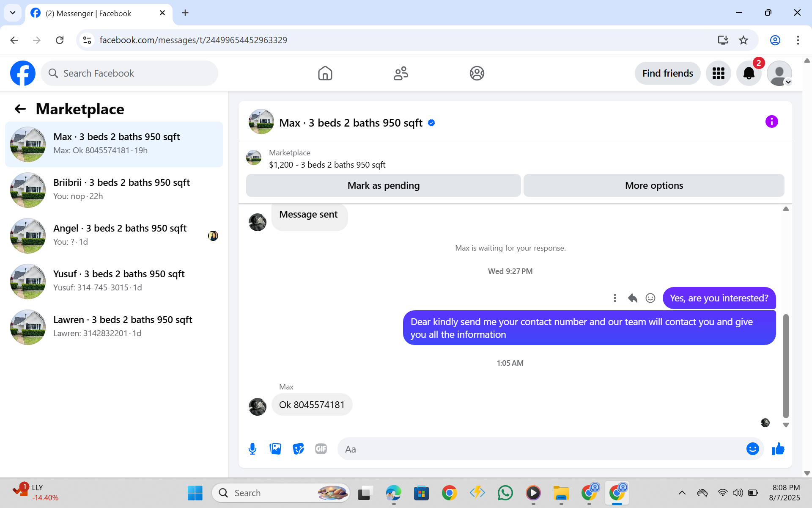Image resolution: width=812 pixels, height=508 pixels.
Task: Bookmark this page with the star
Action: coord(743,40)
